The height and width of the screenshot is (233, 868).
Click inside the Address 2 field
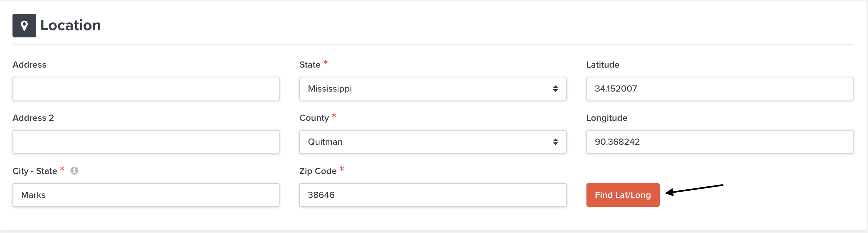point(146,142)
